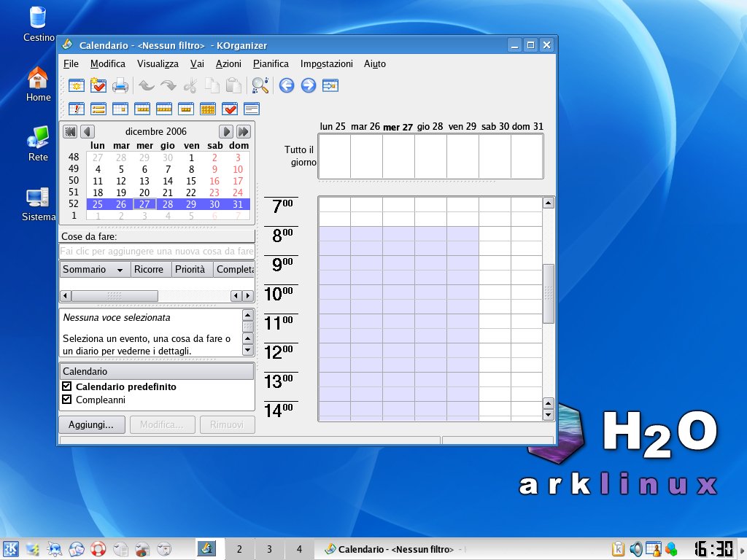Uncheck Calendario predefinito checkbox
Image resolution: width=747 pixels, height=560 pixels.
coord(66,386)
